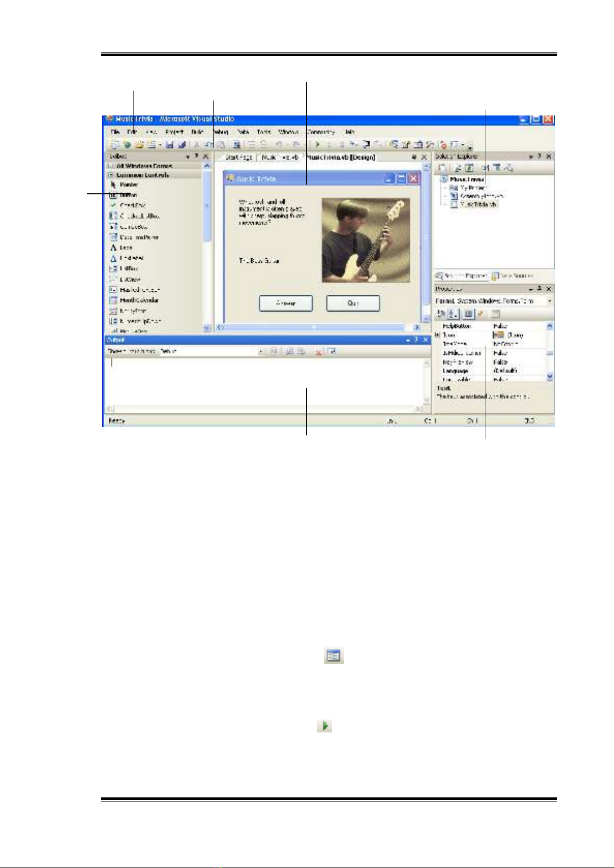Toggle the Solution Explorer auto-hide pin
Screen dimensions: 614x868
click(x=539, y=156)
